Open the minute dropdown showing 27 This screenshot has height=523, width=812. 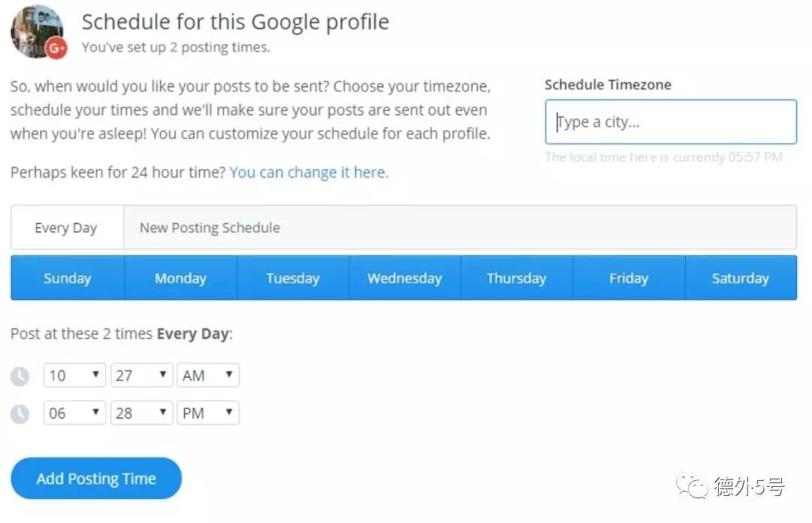tap(141, 375)
